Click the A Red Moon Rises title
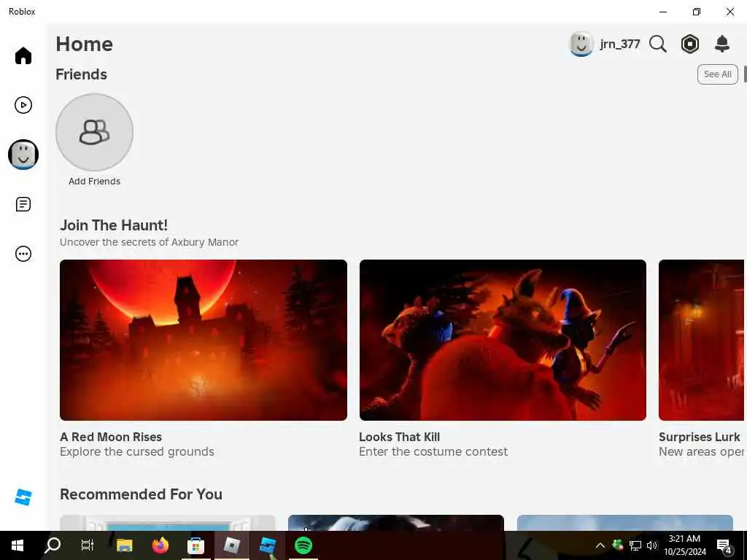The width and height of the screenshot is (747, 560). coord(111,437)
